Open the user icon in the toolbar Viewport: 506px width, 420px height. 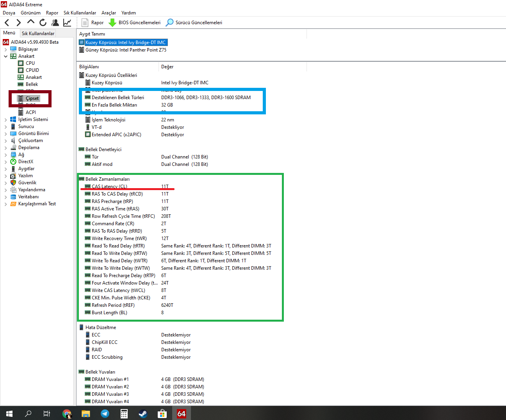[55, 23]
